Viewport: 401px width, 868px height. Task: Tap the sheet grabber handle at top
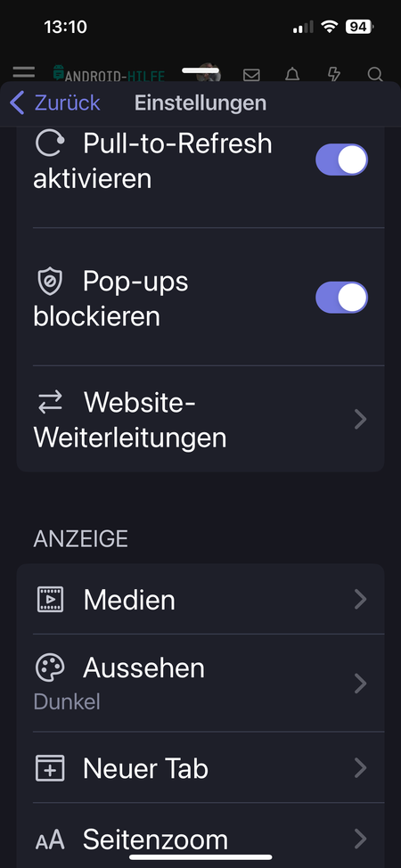pos(201,70)
